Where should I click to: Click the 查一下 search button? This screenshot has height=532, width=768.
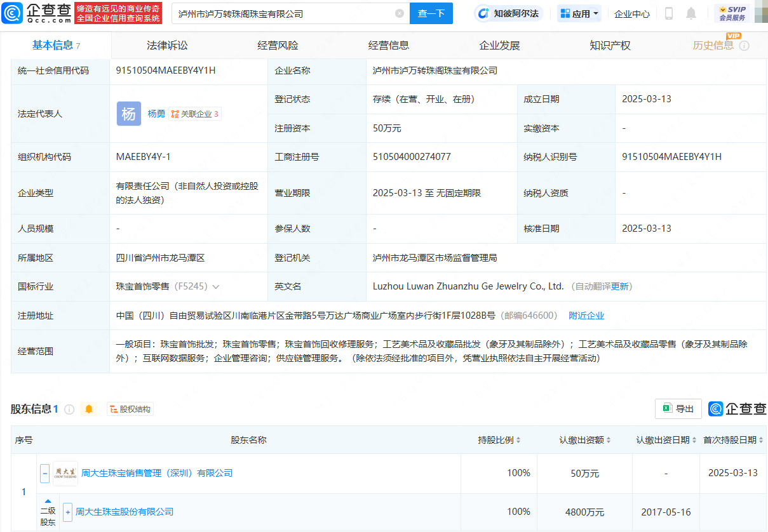[431, 13]
